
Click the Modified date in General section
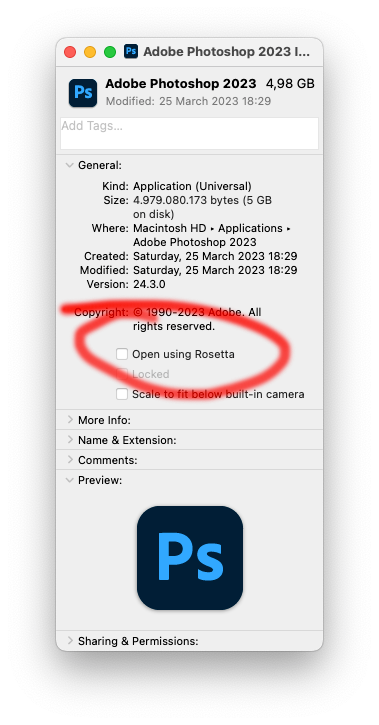[215, 270]
